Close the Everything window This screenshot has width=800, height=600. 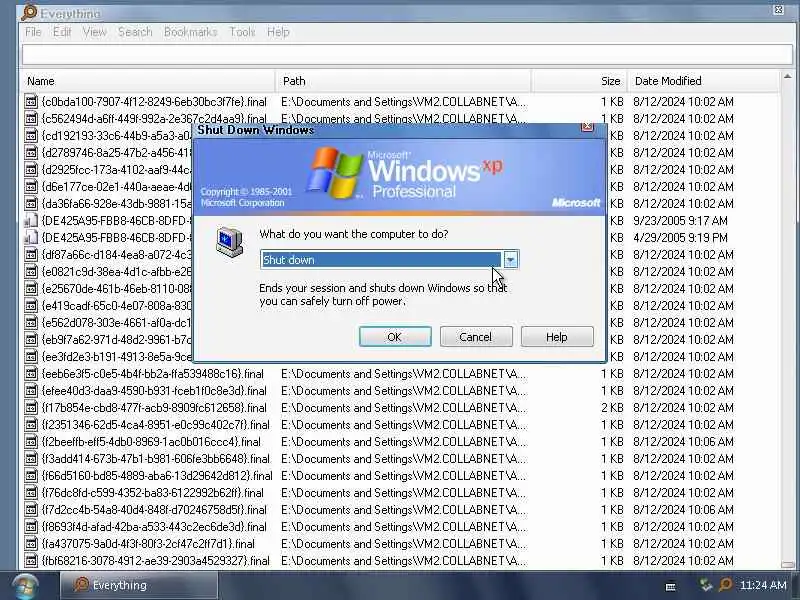point(779,10)
